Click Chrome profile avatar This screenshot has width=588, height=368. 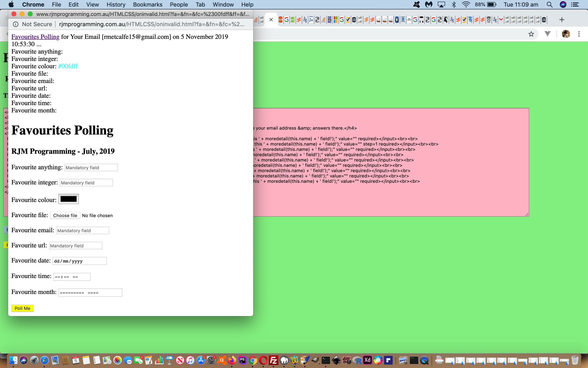click(x=566, y=34)
